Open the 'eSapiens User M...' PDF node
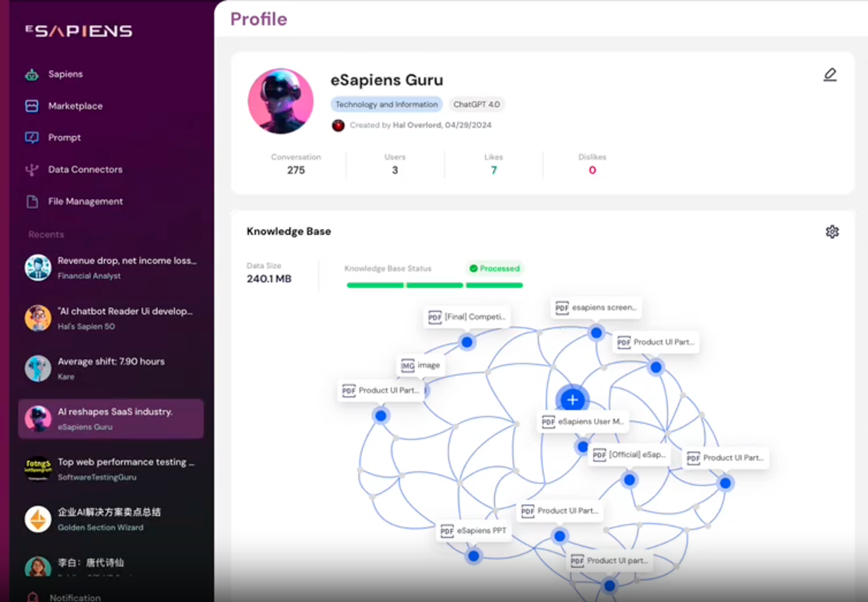The width and height of the screenshot is (868, 602). pos(583,422)
